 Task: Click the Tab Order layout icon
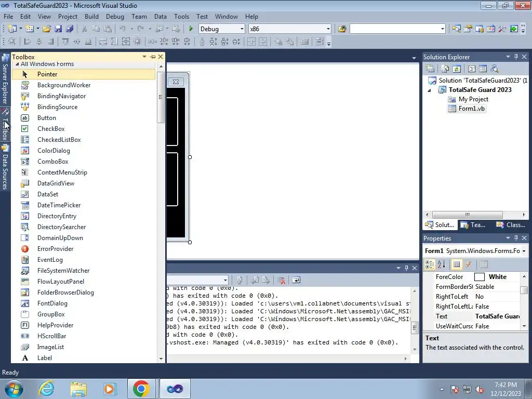coord(320,42)
